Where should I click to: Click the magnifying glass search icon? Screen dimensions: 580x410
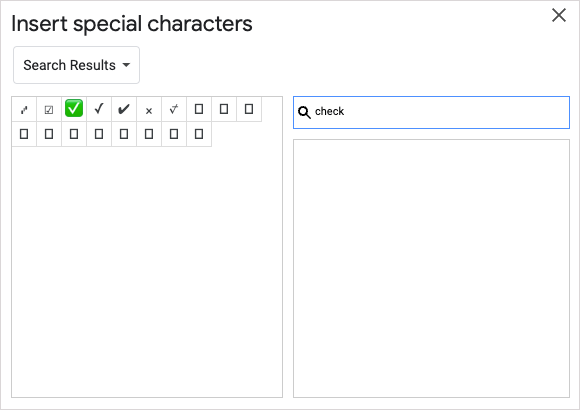304,112
